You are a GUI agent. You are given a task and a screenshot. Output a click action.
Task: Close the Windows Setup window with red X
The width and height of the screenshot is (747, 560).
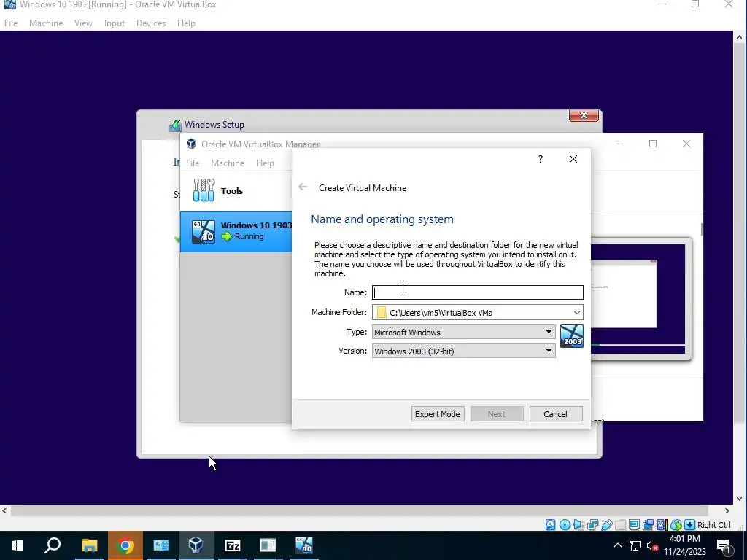[584, 115]
